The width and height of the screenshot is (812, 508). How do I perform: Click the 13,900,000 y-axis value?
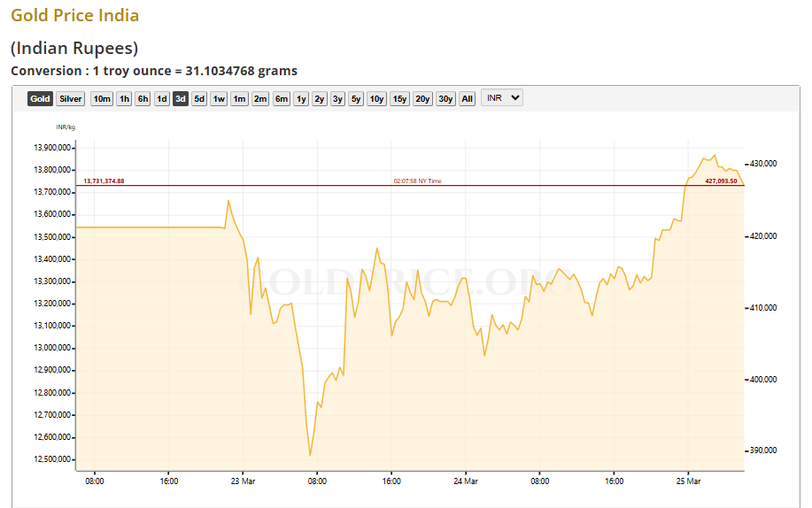pyautogui.click(x=51, y=148)
